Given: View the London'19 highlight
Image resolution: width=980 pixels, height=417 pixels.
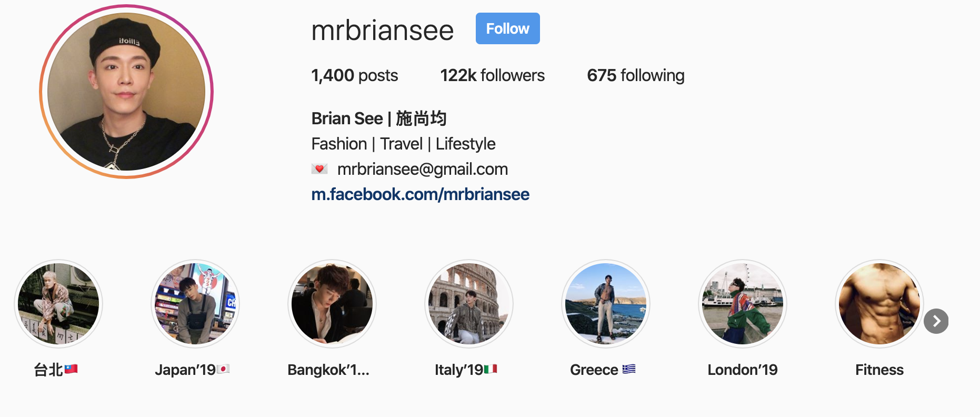Looking at the screenshot, I should pyautogui.click(x=743, y=304).
